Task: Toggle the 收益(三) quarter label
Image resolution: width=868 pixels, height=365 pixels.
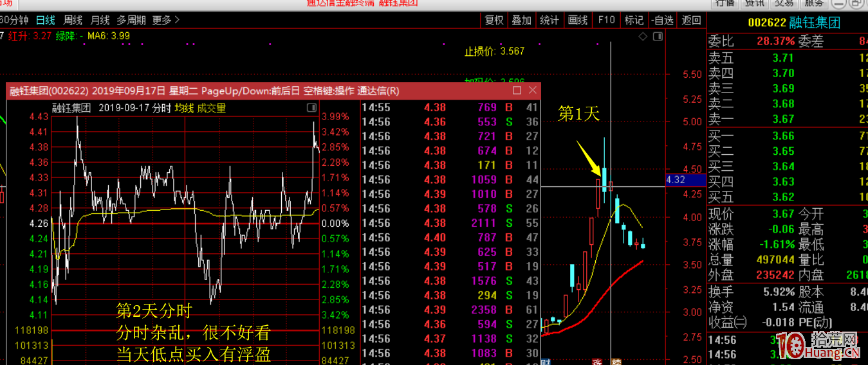Action: tap(728, 322)
